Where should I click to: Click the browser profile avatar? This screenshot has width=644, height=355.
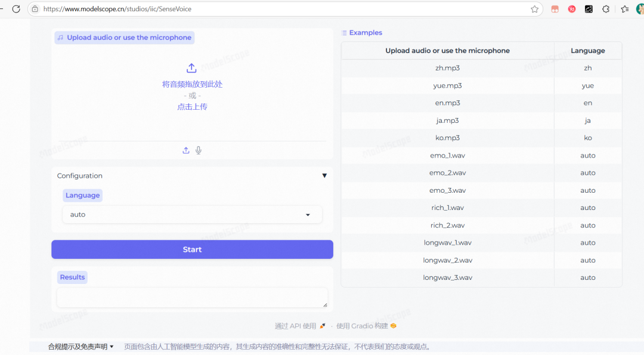[639, 9]
